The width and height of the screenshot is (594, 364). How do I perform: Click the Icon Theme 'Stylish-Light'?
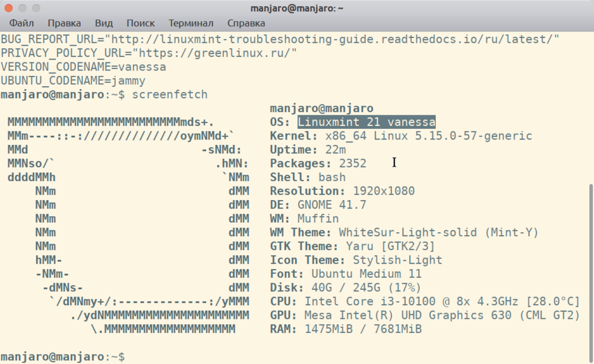(397, 260)
